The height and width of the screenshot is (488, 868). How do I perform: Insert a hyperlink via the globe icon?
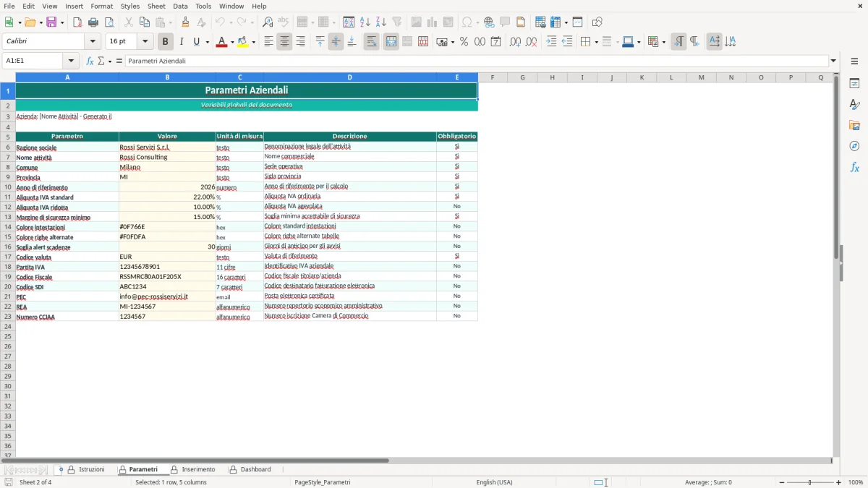point(489,22)
